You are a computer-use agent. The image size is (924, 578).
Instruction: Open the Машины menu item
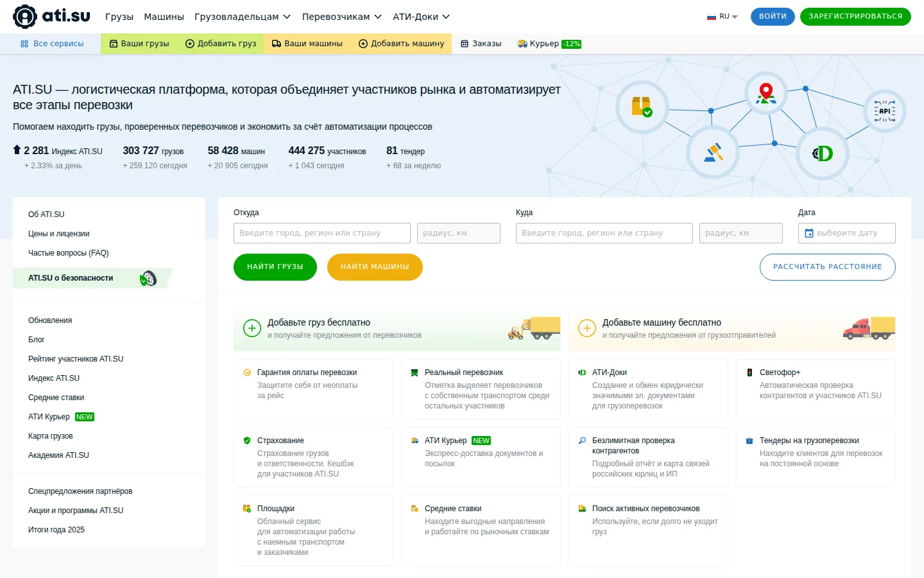tap(164, 17)
